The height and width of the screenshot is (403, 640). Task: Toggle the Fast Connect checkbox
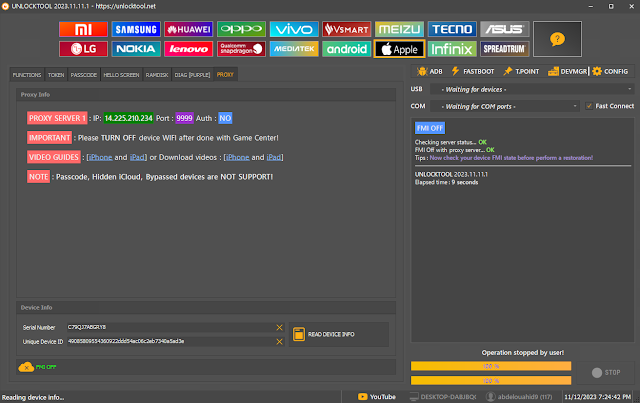click(x=589, y=106)
